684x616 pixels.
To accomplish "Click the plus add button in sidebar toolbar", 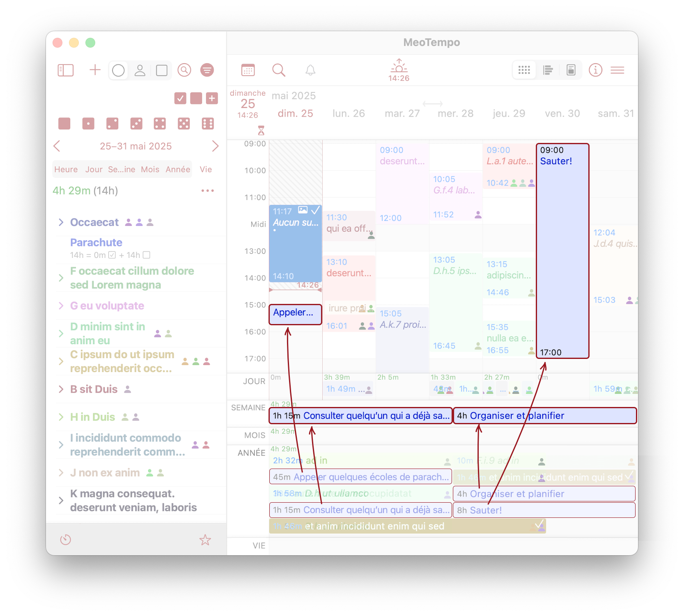I will (x=95, y=70).
